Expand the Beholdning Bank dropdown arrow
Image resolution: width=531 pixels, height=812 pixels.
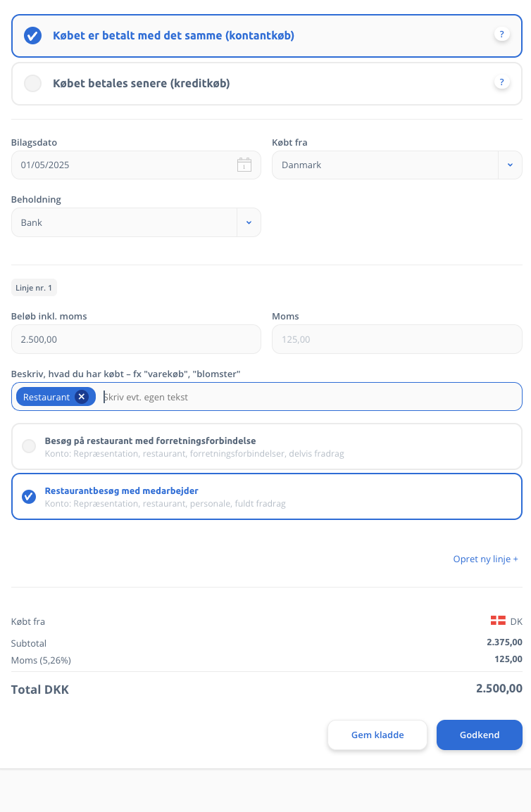[x=249, y=222]
